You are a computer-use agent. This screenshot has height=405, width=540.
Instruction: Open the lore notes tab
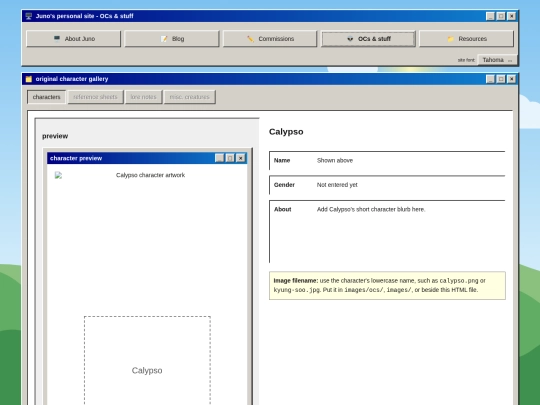(x=144, y=97)
